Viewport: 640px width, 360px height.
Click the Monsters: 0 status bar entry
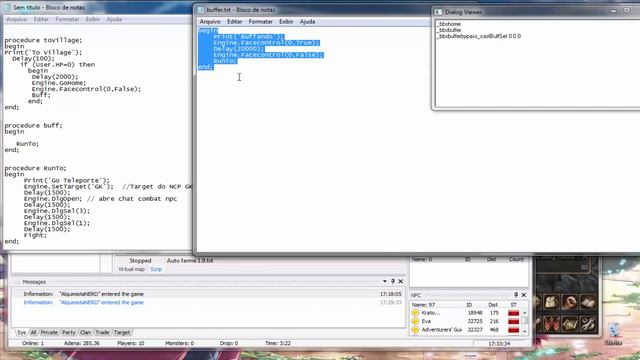coord(180,343)
